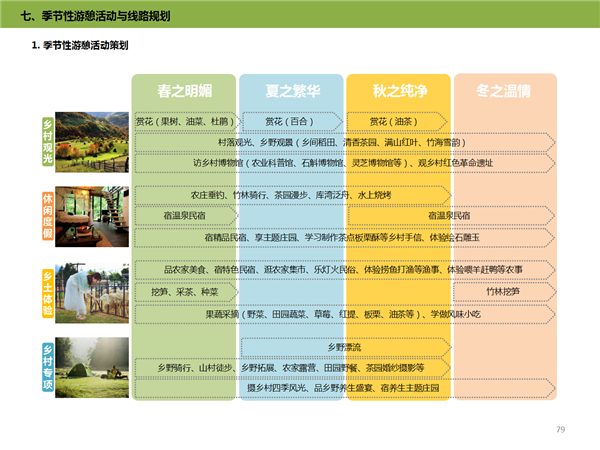
Task: Click the 访乡村博物馆 activity row
Action: [343, 162]
